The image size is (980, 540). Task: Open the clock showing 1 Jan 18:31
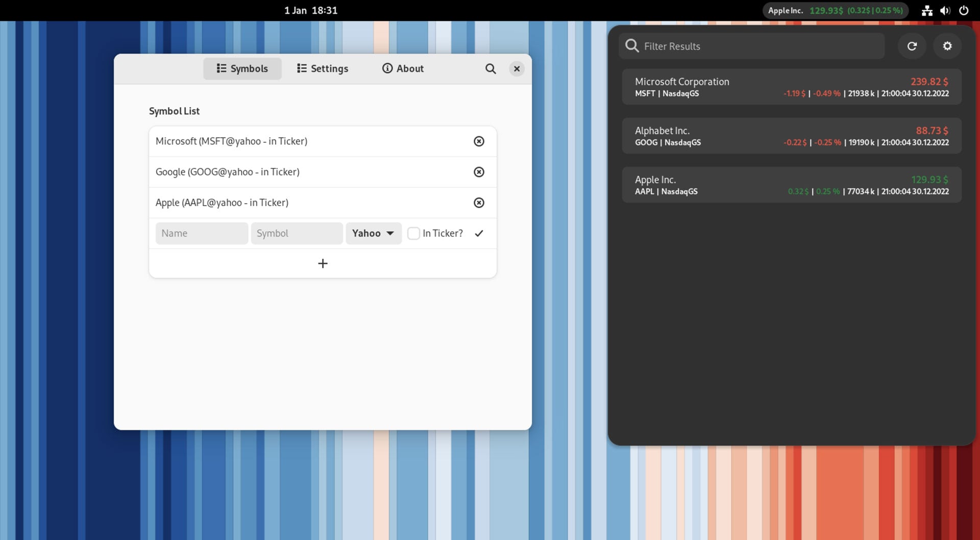(x=311, y=10)
